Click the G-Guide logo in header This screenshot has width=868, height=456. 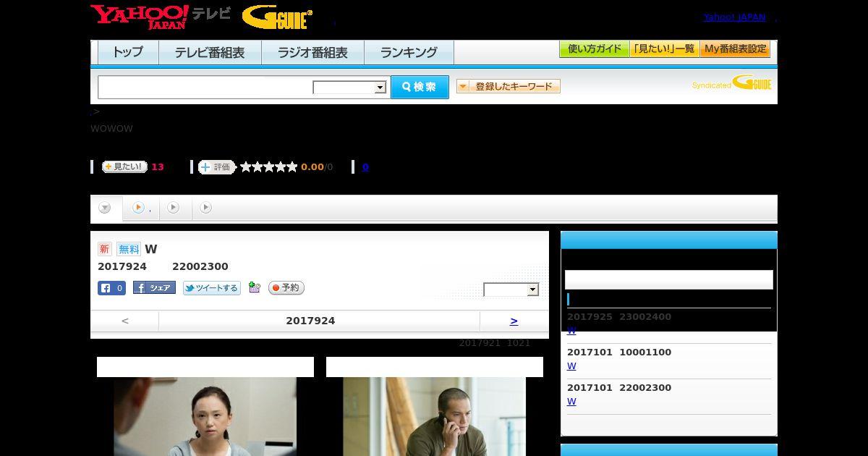pyautogui.click(x=277, y=17)
